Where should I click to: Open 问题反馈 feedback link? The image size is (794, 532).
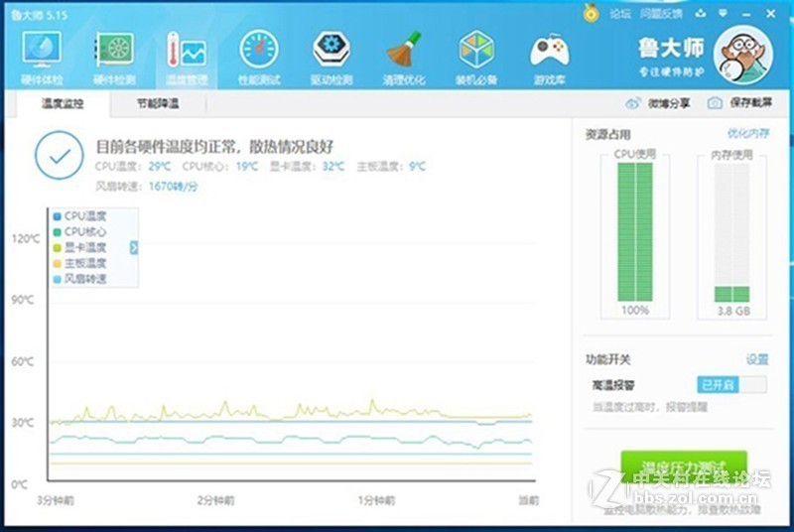(661, 14)
